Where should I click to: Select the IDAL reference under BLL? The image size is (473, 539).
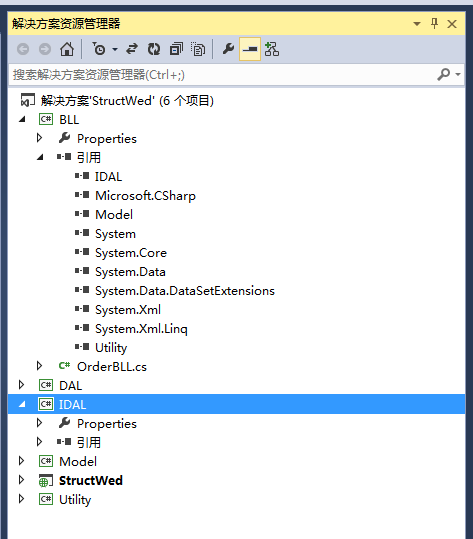tap(109, 177)
